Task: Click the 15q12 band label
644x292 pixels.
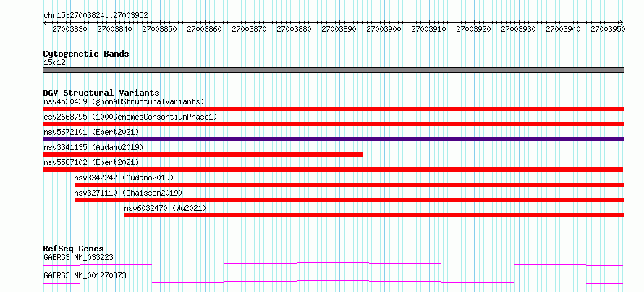Action: click(x=54, y=63)
